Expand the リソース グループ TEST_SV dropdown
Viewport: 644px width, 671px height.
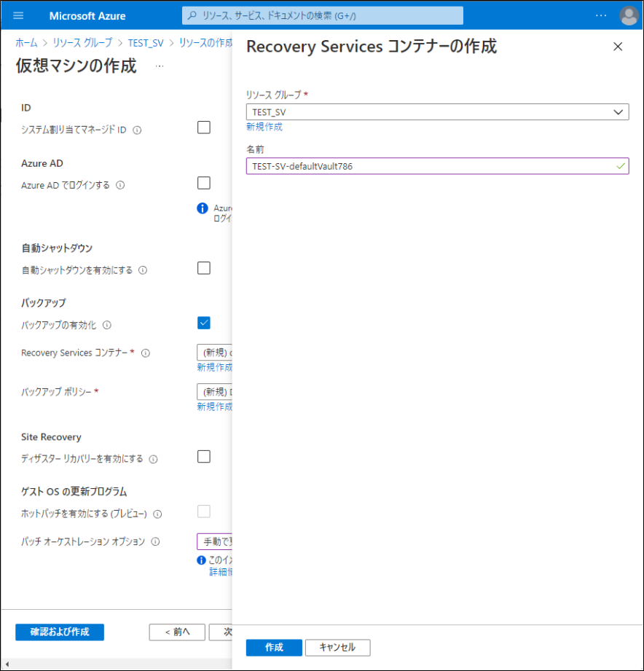(x=437, y=112)
